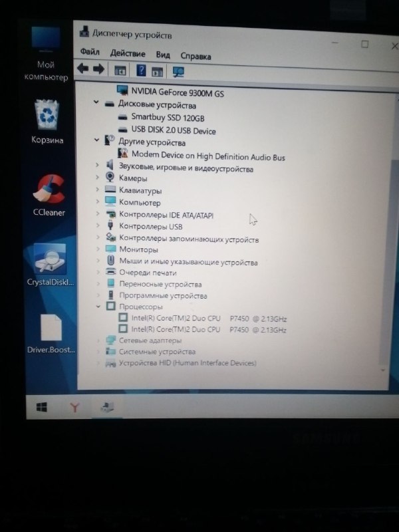Open CCleaner from the desktop
The height and width of the screenshot is (532, 399).
(x=49, y=194)
